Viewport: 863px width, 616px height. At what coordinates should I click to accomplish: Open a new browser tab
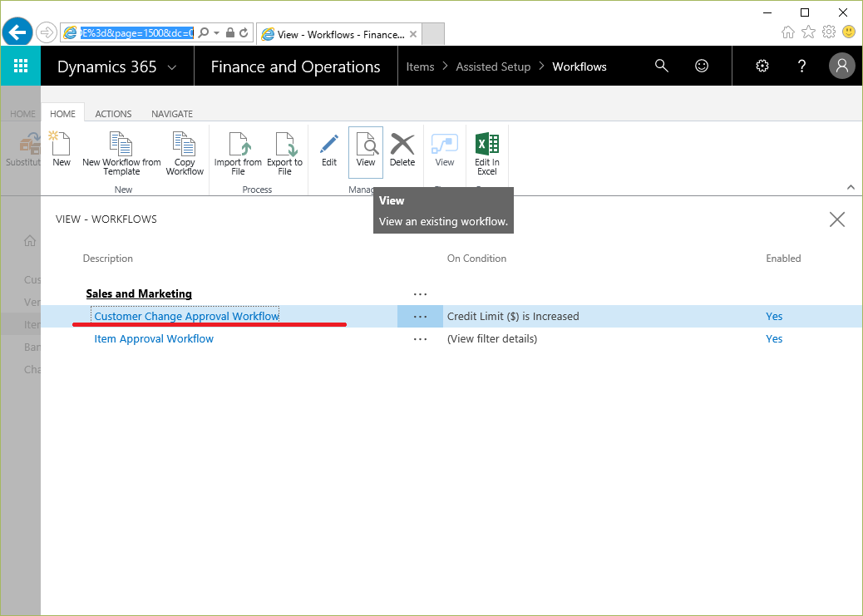433,34
